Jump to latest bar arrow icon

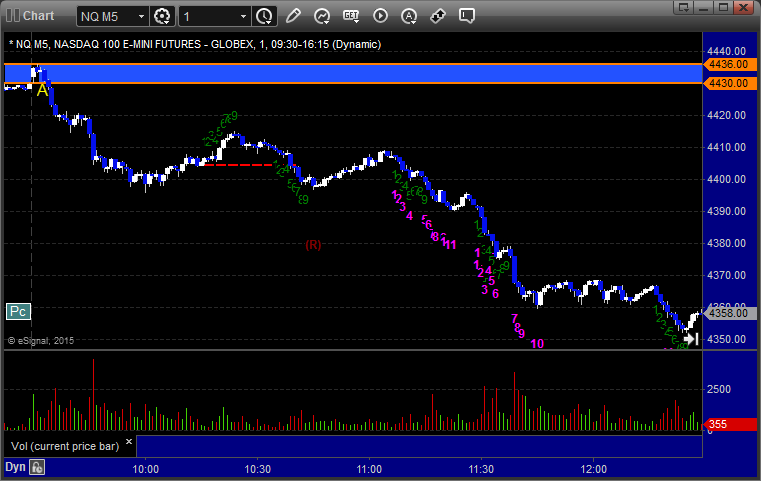(x=691, y=338)
